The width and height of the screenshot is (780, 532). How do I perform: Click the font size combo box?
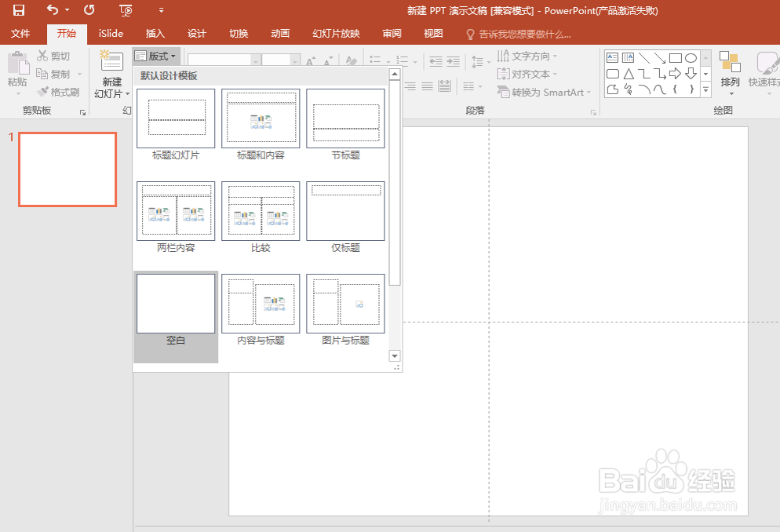281,60
